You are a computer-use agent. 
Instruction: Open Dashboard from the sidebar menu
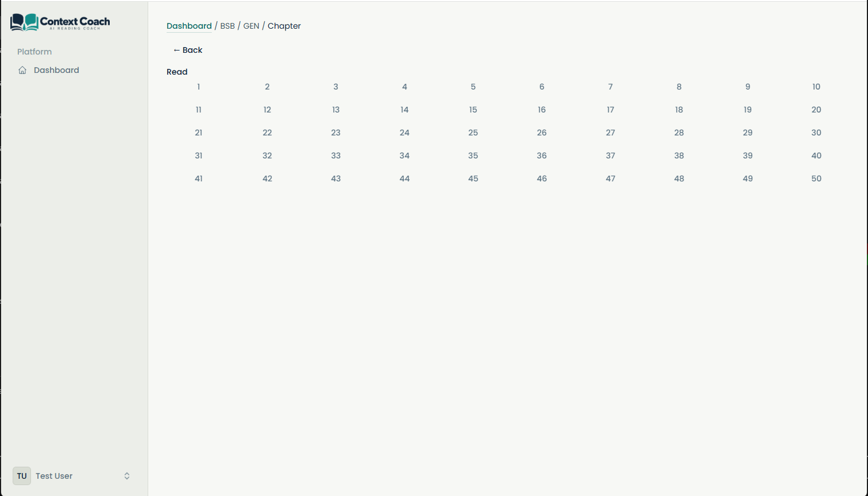pyautogui.click(x=56, y=70)
